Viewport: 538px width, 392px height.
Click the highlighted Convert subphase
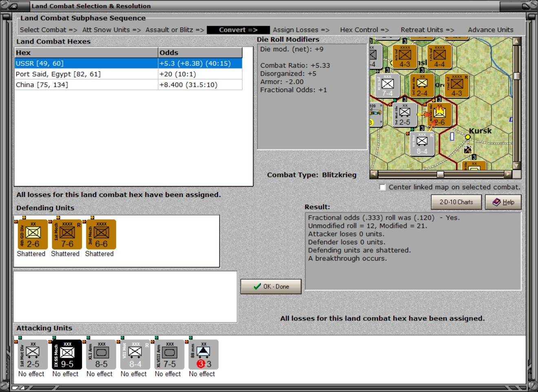click(x=238, y=30)
